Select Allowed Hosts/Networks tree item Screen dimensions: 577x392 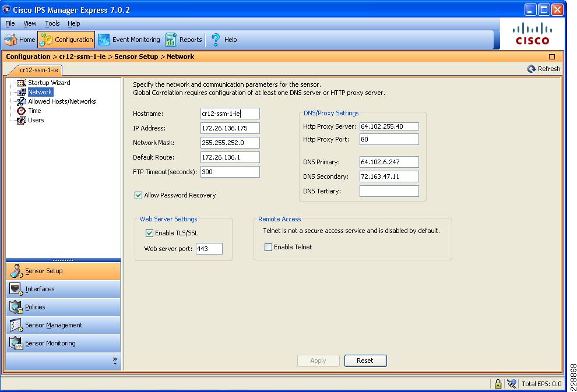coord(62,101)
